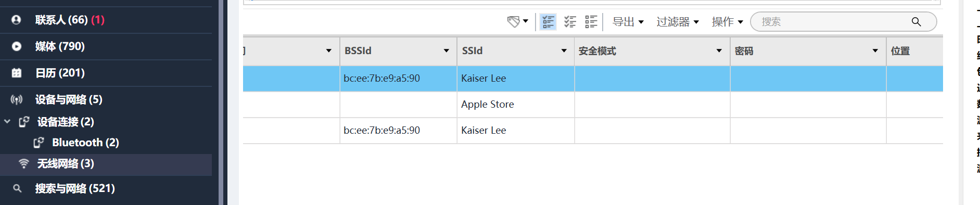Click the red (1) badge on 联系人
Viewport: 980px width, 205px height.
98,20
